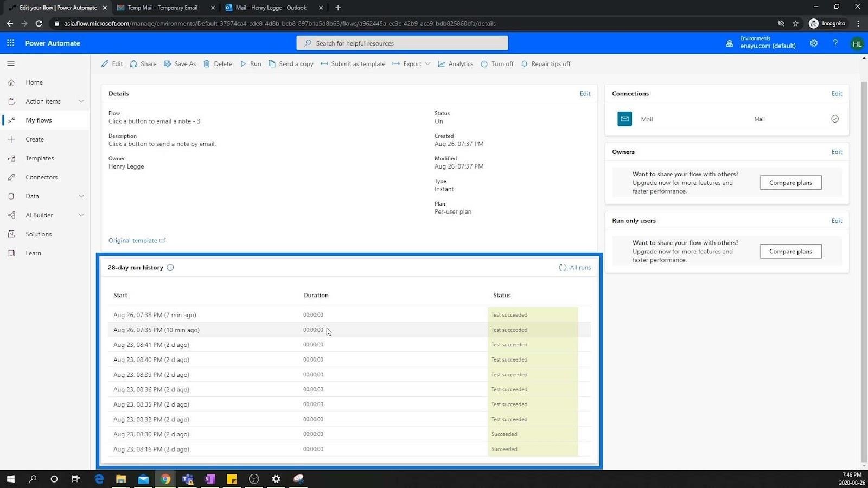
Task: Click the Run flow toolbar button
Action: tap(251, 64)
